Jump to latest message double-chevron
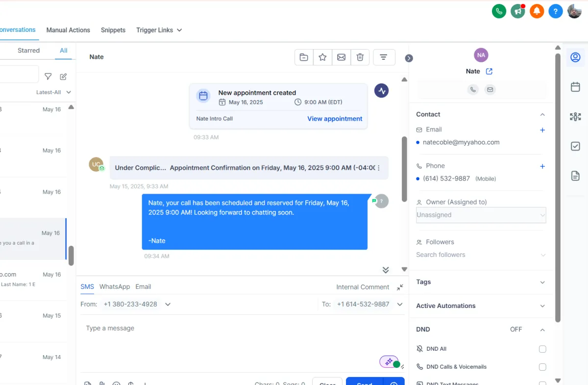Screen dimensions: 588x385 (x=386, y=270)
